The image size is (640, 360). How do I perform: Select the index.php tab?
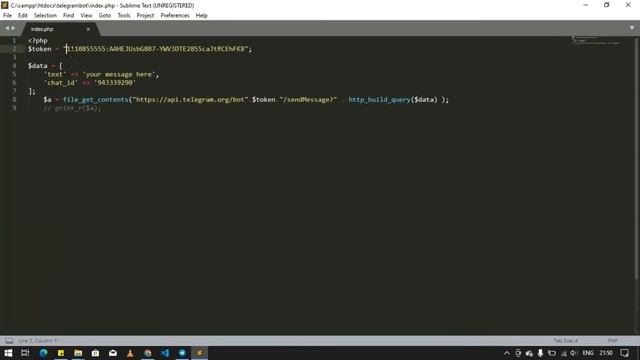click(59, 29)
